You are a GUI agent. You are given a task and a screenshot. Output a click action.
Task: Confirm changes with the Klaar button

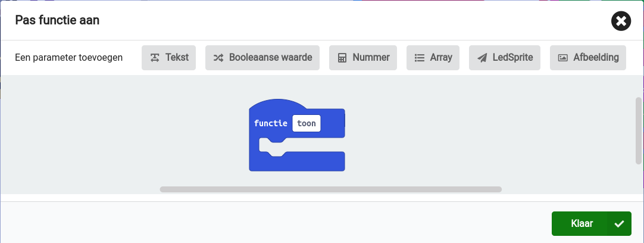point(581,224)
